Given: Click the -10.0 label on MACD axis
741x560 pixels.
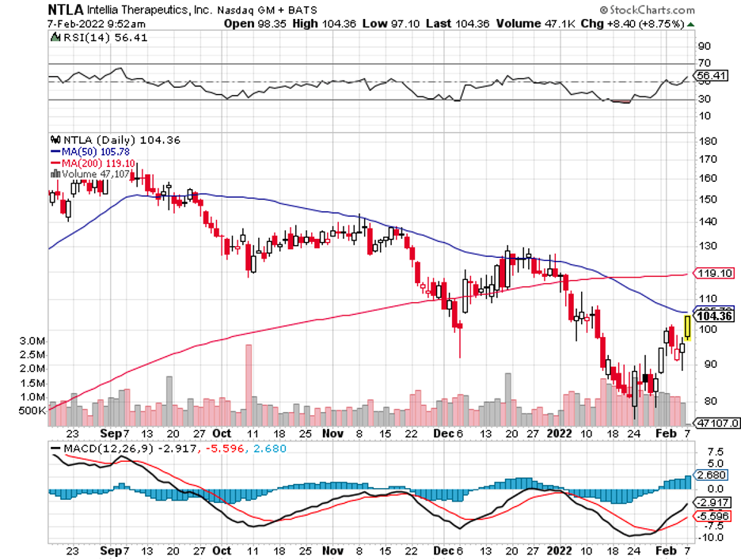Looking at the screenshot, I should (x=711, y=537).
